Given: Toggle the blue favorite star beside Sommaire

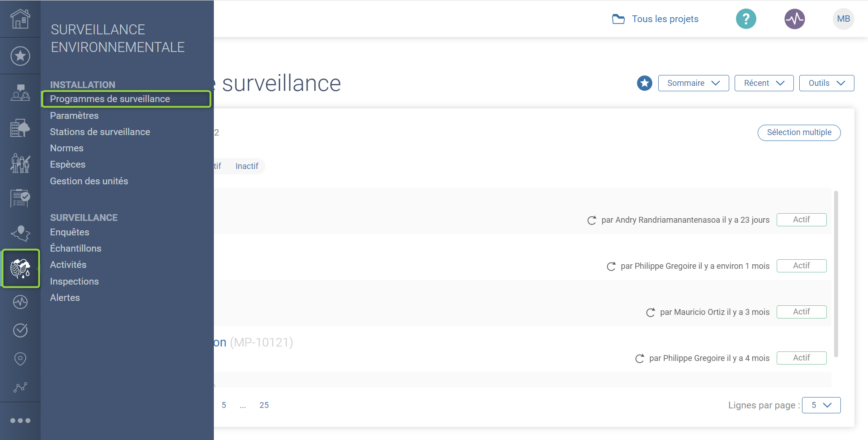Looking at the screenshot, I should 644,83.
